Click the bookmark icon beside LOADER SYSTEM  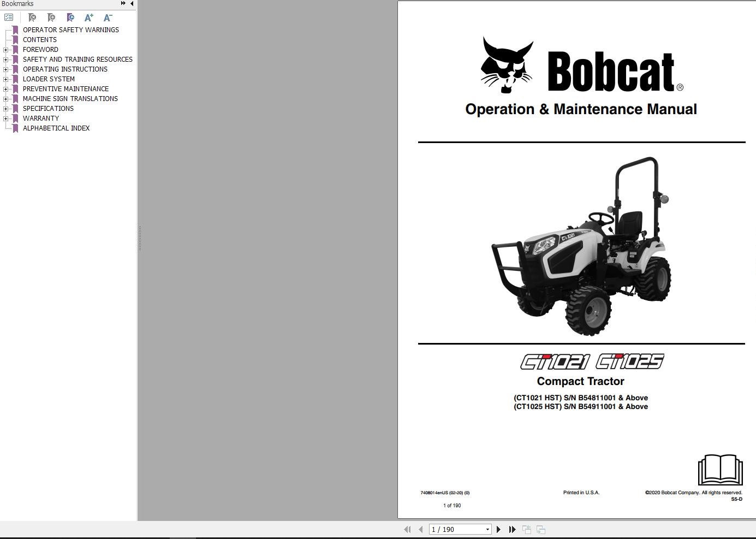click(x=15, y=79)
